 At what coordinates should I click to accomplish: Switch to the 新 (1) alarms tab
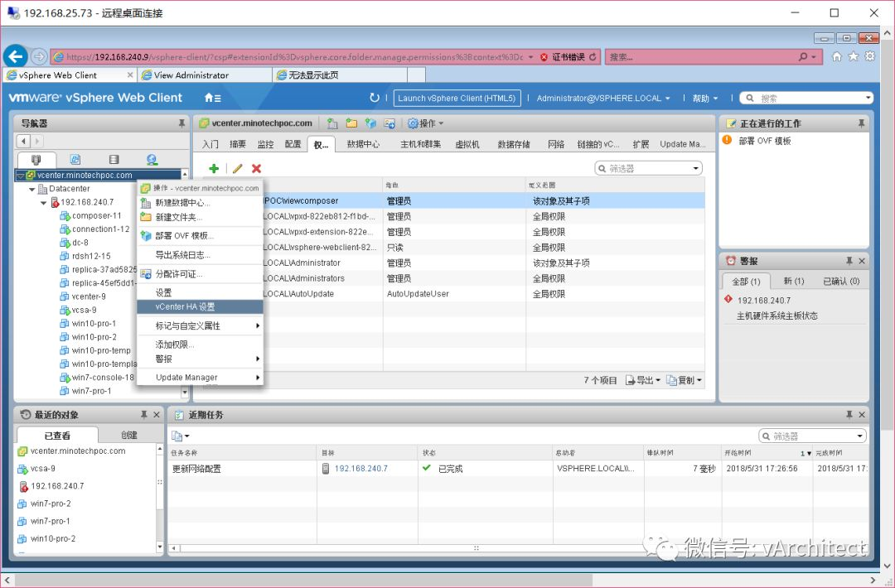[793, 282]
